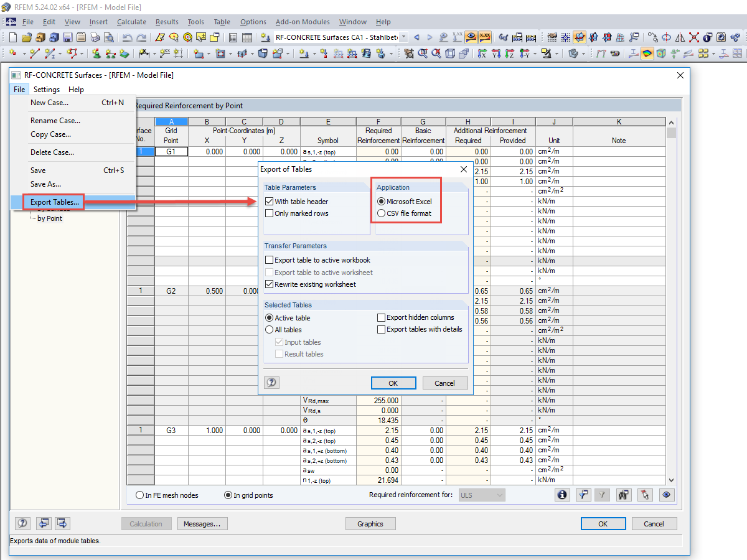Click the previous case left arrow icon
This screenshot has height=560, width=747.
(416, 37)
